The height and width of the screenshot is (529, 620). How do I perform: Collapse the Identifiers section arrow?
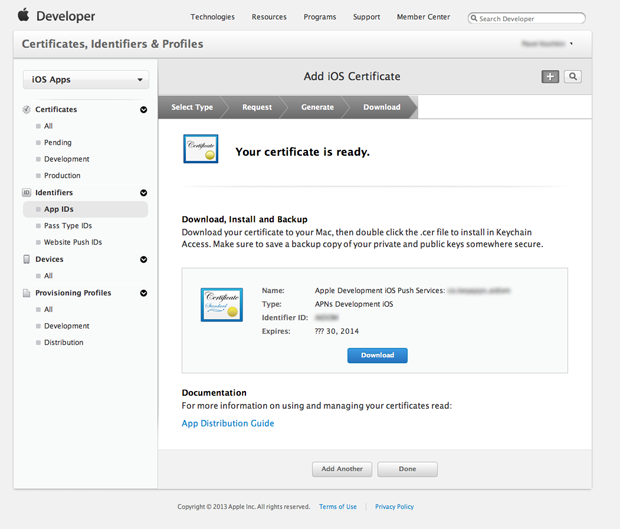(x=144, y=193)
